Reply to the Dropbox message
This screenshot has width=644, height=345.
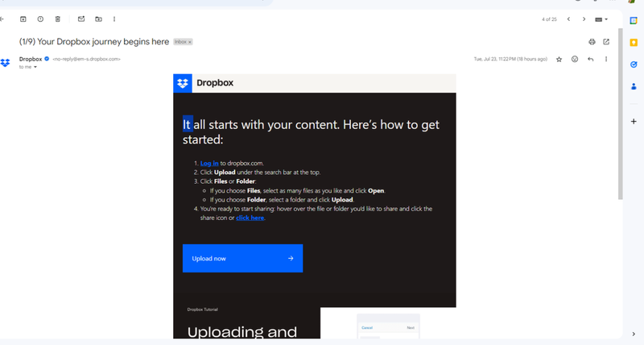pyautogui.click(x=590, y=59)
